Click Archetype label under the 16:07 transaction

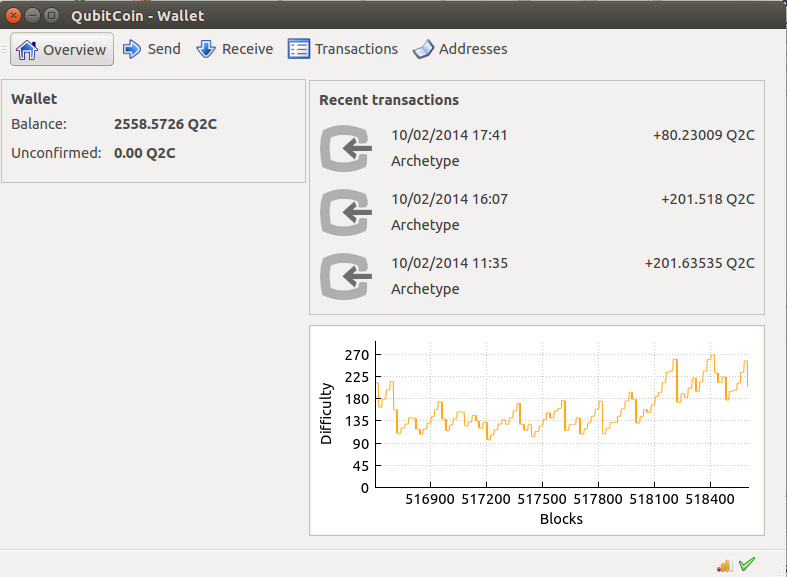pyautogui.click(x=425, y=225)
